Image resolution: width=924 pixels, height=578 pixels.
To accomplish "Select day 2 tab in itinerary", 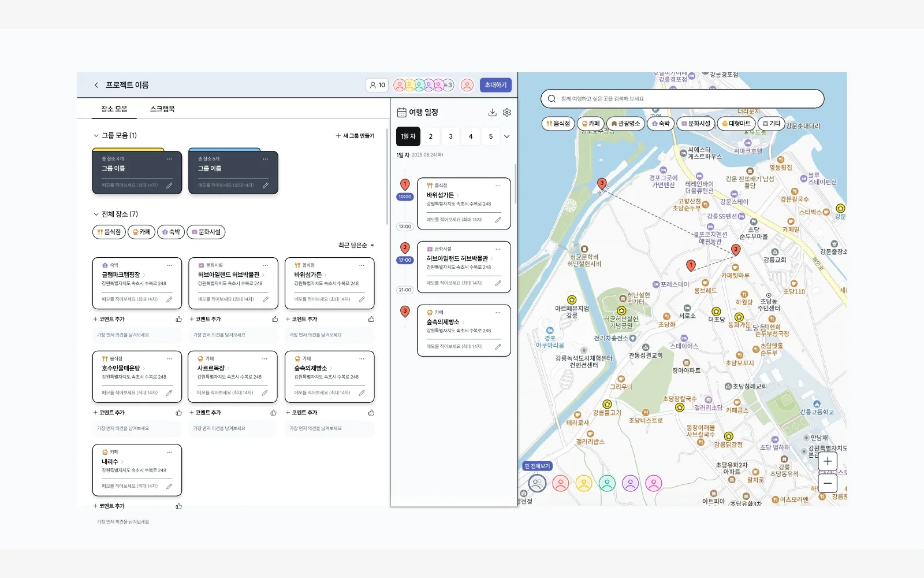I will pos(430,136).
